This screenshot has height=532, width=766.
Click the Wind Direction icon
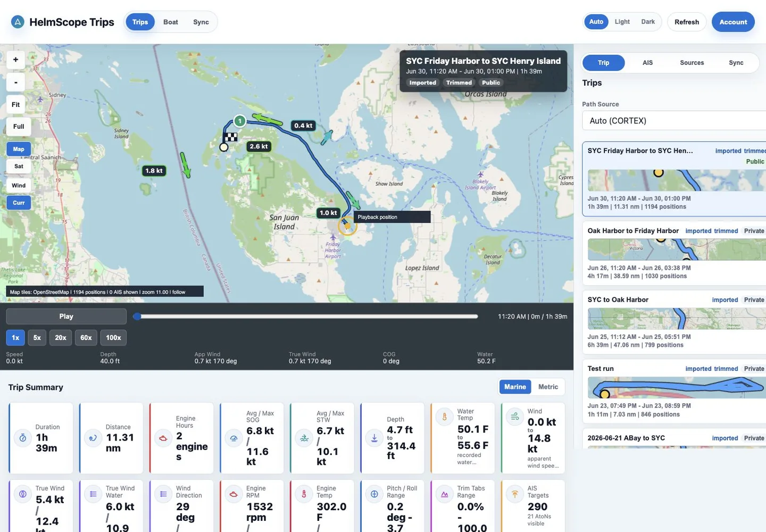click(163, 494)
